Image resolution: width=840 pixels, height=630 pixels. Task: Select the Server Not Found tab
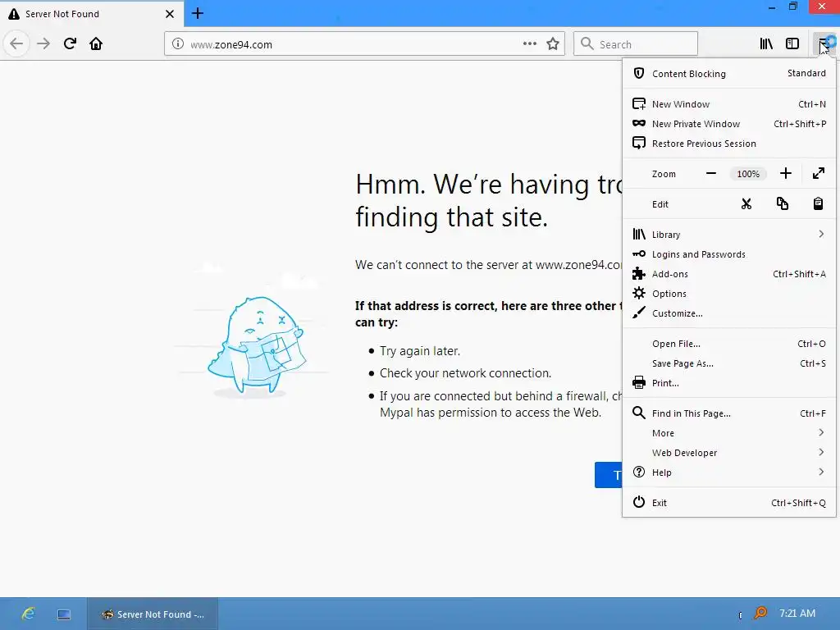[92, 14]
